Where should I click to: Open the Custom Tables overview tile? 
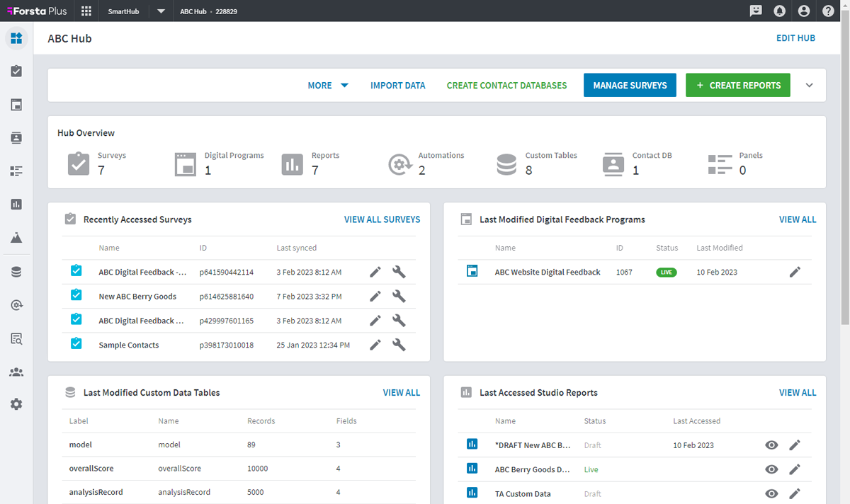(x=536, y=164)
